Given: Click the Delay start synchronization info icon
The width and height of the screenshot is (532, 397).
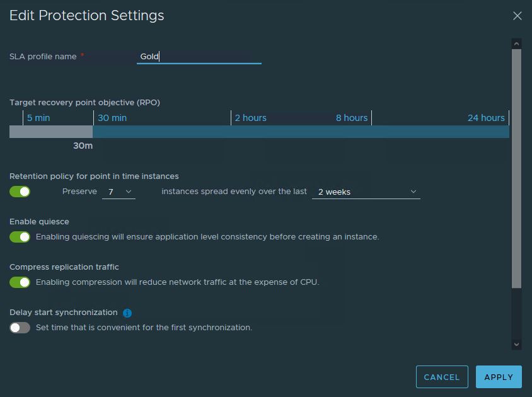Looking at the screenshot, I should [127, 313].
